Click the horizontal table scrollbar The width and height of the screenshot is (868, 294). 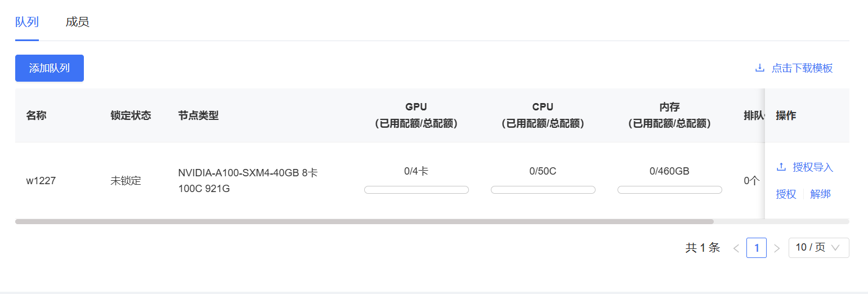click(364, 221)
